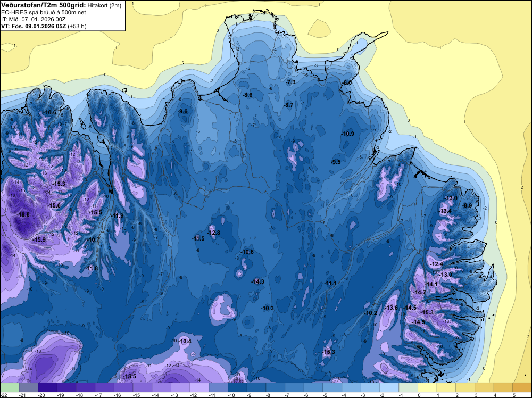Click the orange legend swatch above the 5 label
Viewport: 532px width, 398px height.
(x=522, y=387)
